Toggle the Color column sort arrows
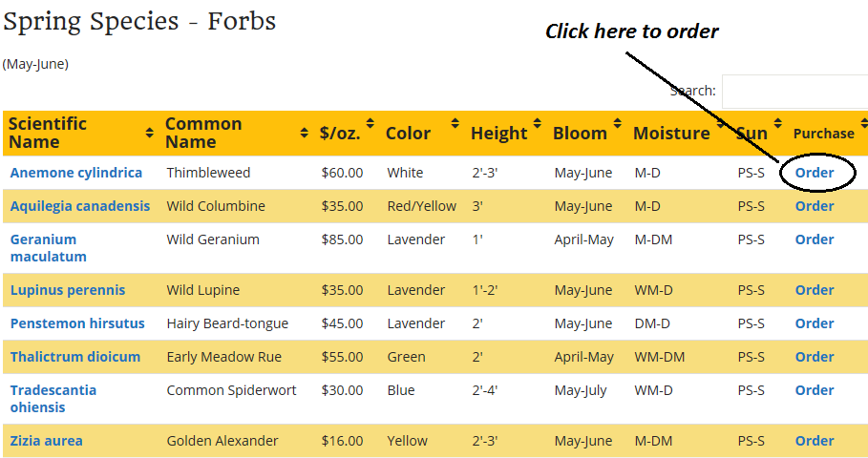This screenshot has height=458, width=868. [455, 123]
